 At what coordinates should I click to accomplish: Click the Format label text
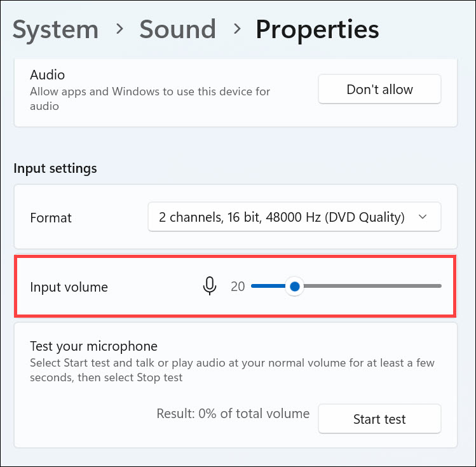[51, 217]
